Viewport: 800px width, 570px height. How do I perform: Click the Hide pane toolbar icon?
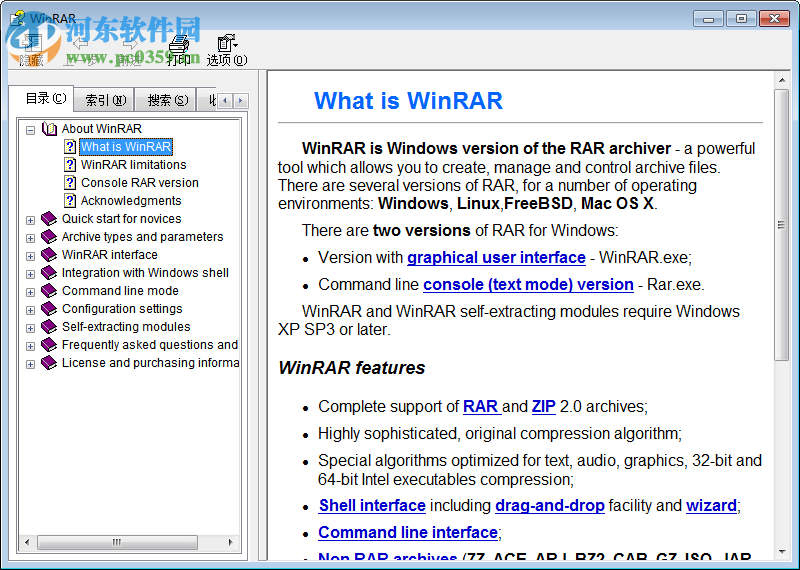point(32,44)
